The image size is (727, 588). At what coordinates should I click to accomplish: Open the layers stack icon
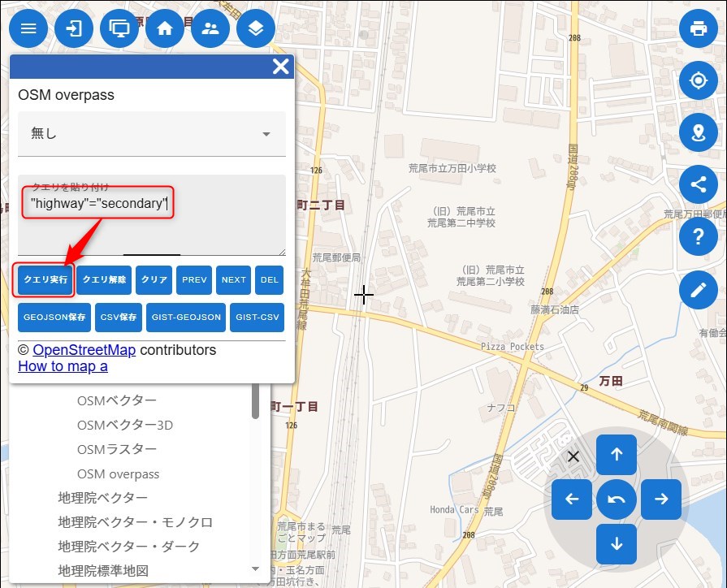(256, 28)
